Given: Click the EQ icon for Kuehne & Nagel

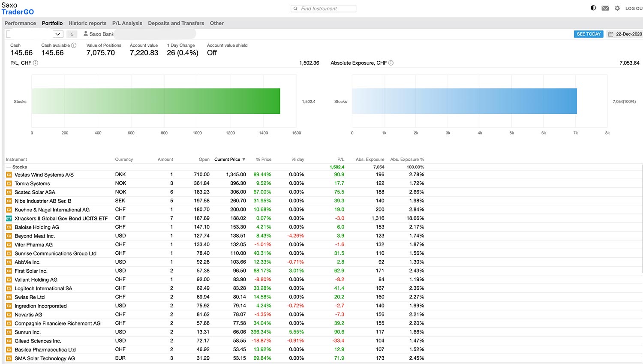Looking at the screenshot, I should tap(9, 210).
